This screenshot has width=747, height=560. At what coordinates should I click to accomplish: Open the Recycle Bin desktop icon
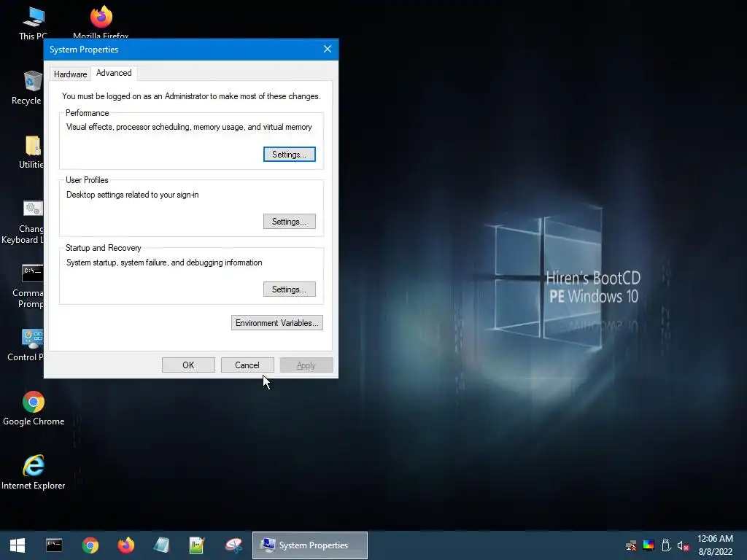click(27, 87)
